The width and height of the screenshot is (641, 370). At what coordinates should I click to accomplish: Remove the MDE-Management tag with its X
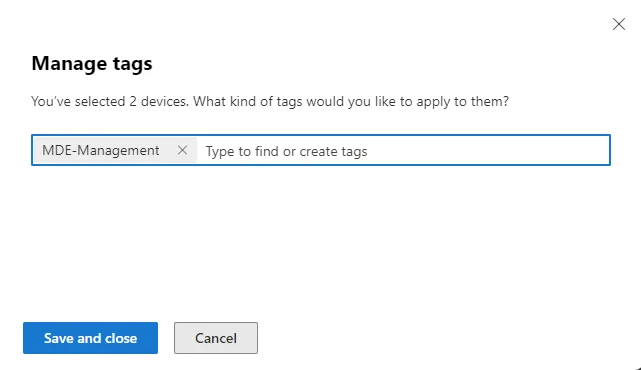[182, 150]
